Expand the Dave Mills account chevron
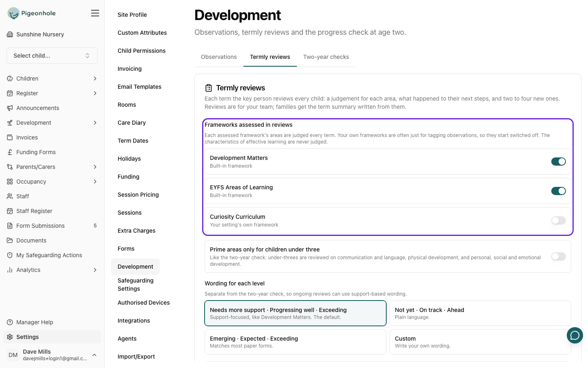The height and width of the screenshot is (368, 588). (x=94, y=355)
